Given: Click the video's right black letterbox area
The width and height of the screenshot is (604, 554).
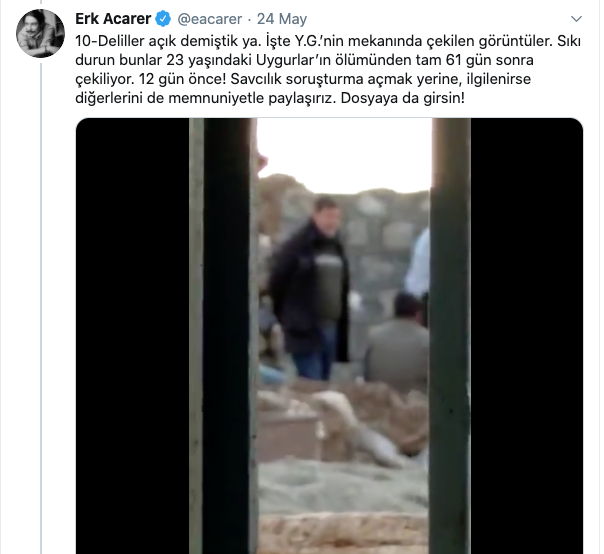Looking at the screenshot, I should [x=527, y=336].
